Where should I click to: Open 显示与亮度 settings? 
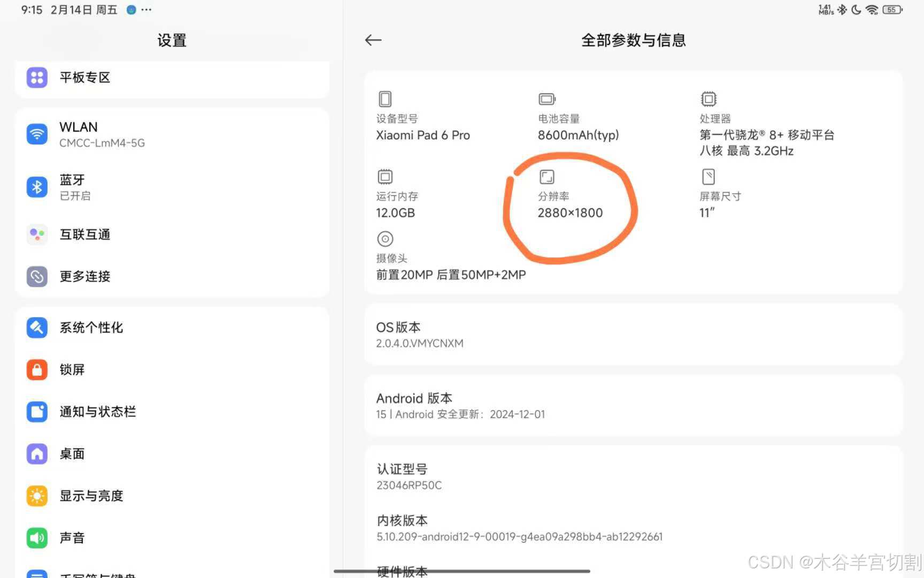pyautogui.click(x=172, y=496)
